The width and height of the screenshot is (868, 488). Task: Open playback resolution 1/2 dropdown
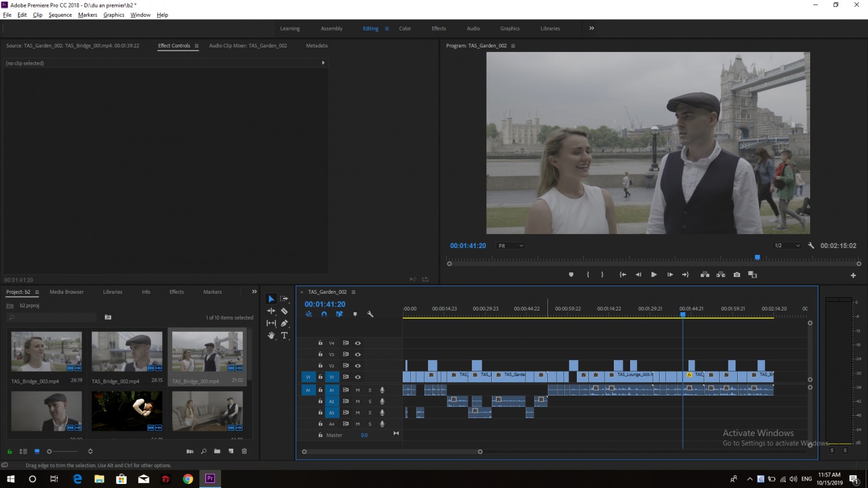(x=788, y=246)
